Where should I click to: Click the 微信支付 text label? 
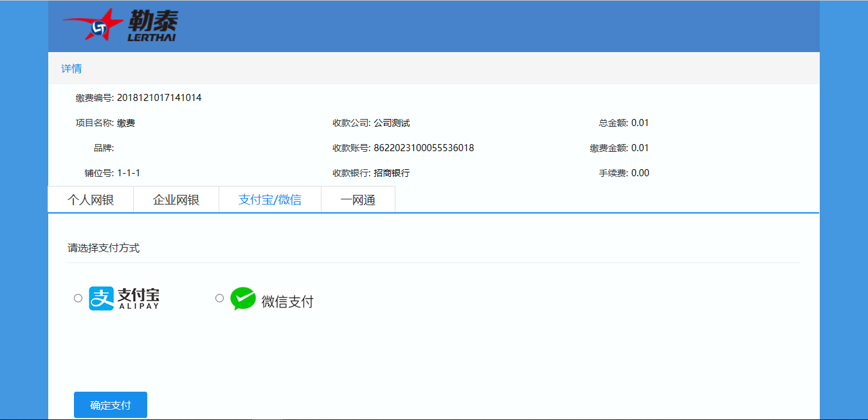[x=287, y=302]
